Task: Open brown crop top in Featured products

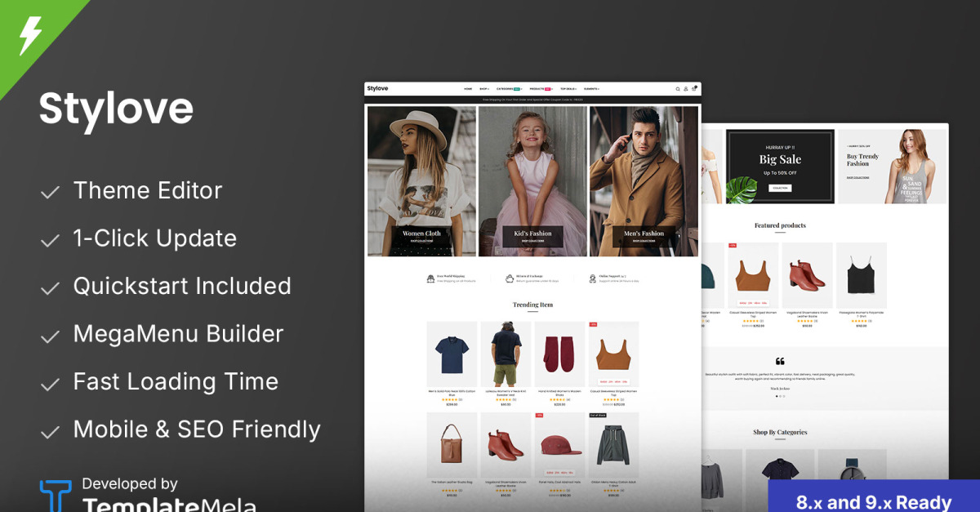Action: click(x=754, y=275)
